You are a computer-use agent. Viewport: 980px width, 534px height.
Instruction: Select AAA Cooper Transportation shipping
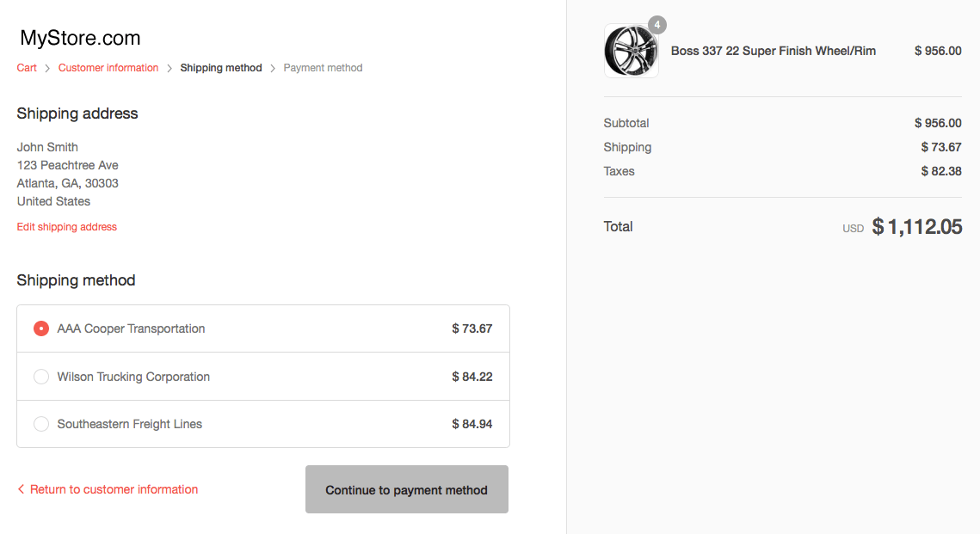(40, 328)
